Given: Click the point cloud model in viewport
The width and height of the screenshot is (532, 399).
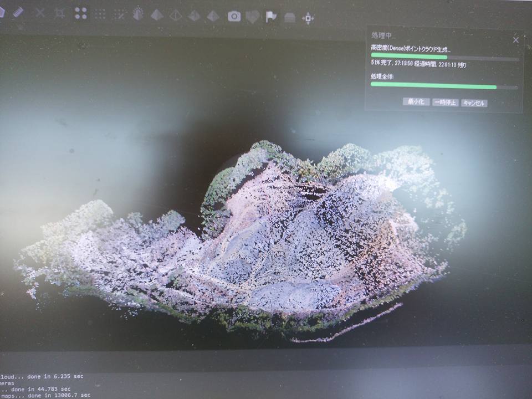Looking at the screenshot, I should [277, 238].
